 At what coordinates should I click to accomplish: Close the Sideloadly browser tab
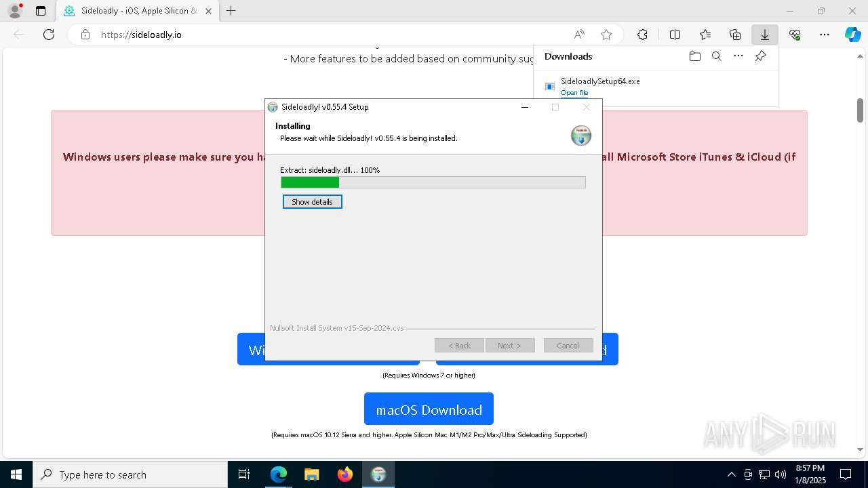[x=208, y=11]
